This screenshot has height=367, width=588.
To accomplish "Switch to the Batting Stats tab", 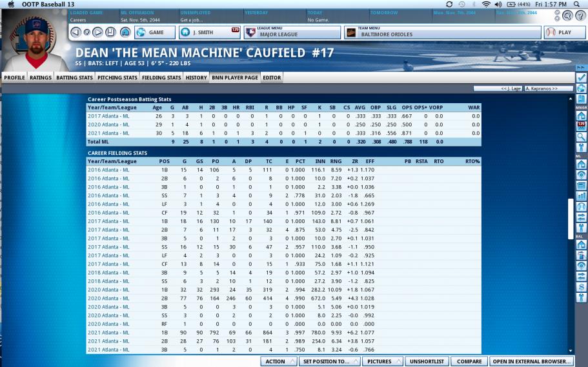I will [x=74, y=77].
